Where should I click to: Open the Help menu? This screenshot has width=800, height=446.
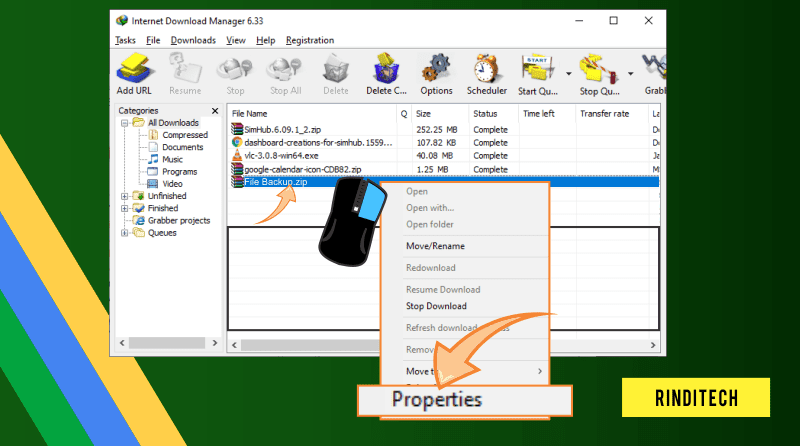point(265,40)
